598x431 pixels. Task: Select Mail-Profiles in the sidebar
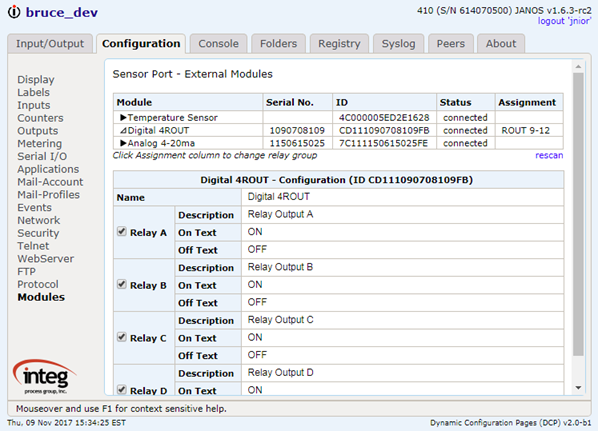(x=48, y=195)
